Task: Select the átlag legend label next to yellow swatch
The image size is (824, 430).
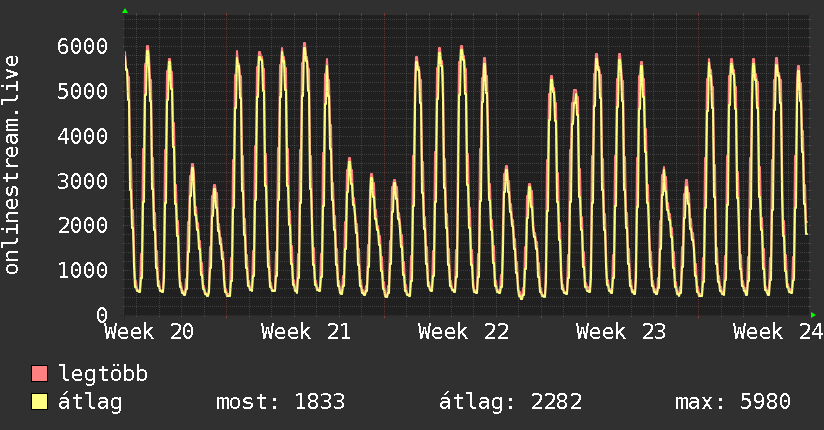Action: [x=90, y=403]
